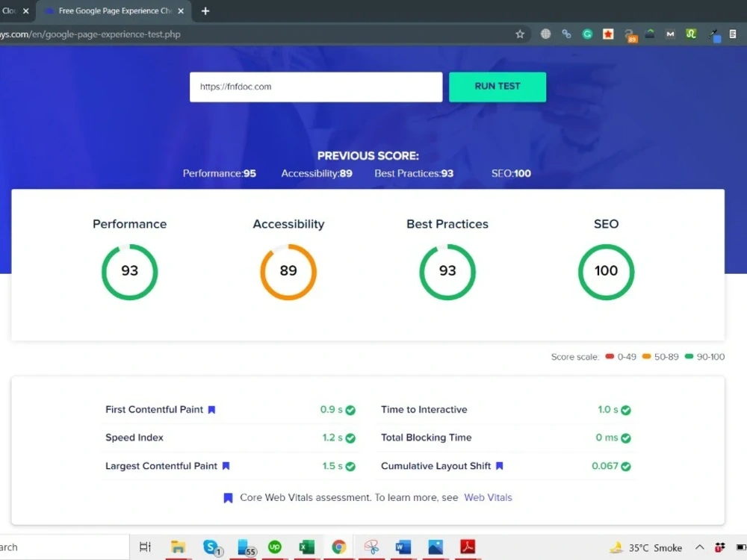Click the red star bookmark extension
747x560 pixels.
point(608,34)
